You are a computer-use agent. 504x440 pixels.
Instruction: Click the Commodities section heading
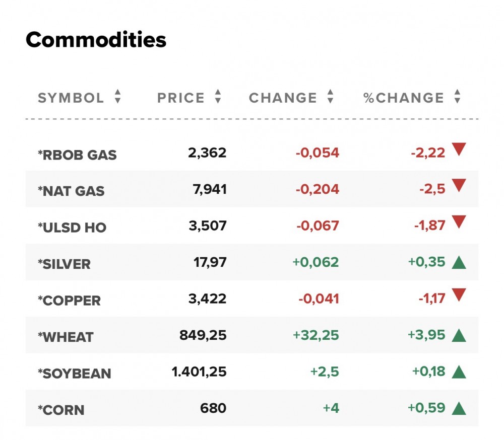pos(96,39)
